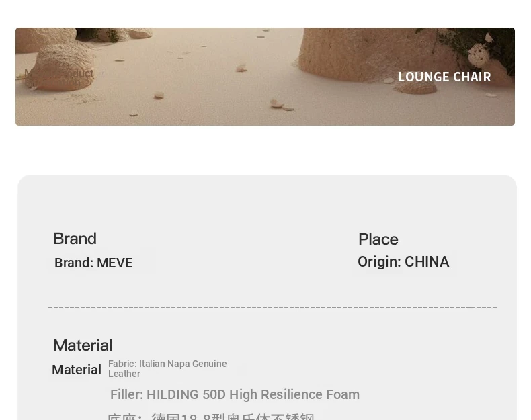
Task: Click the faded product information caption on banner
Action: tap(59, 78)
